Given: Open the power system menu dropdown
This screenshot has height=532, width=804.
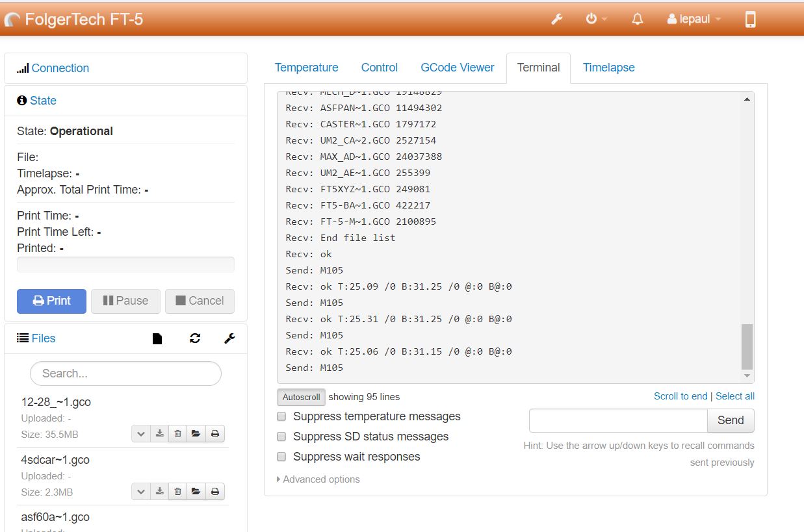Looking at the screenshot, I should point(595,19).
